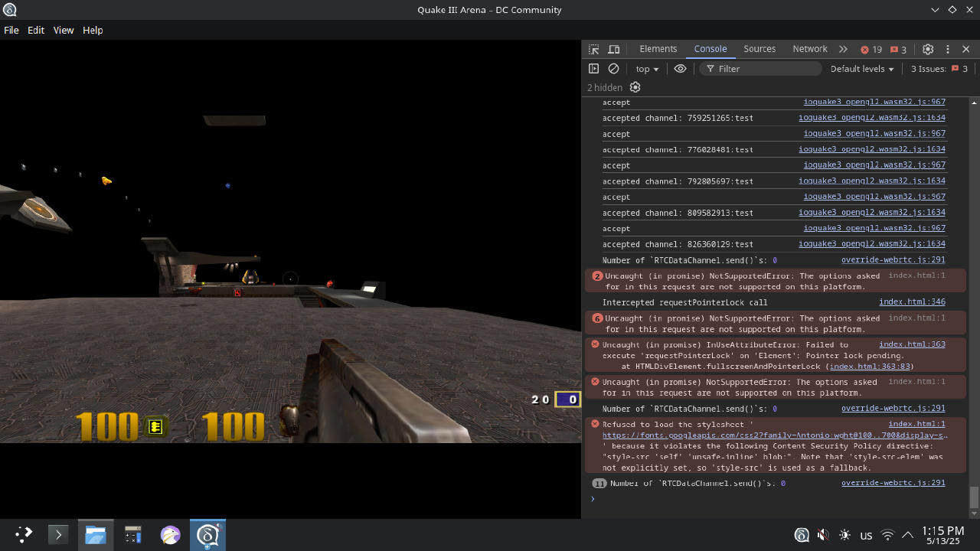Open DevTools settings gear
The image size is (980, 551).
pyautogui.click(x=928, y=49)
